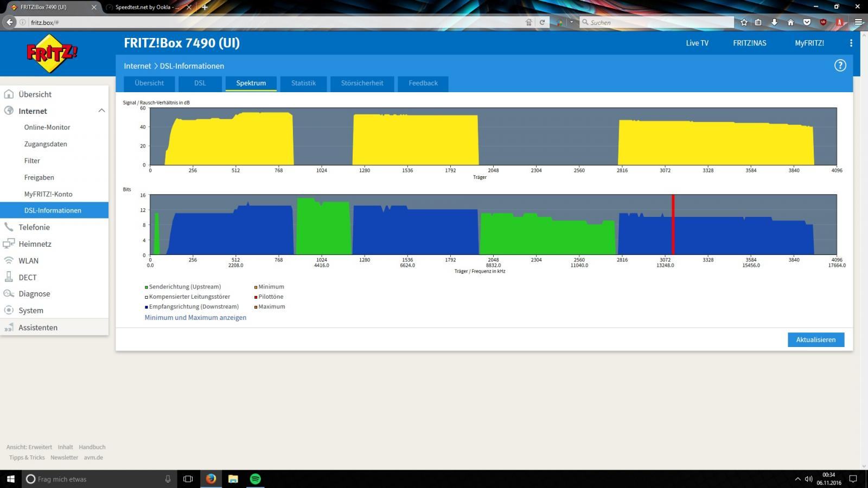The width and height of the screenshot is (868, 488).
Task: Open the Firefox downloads arrow icon
Action: point(774,22)
